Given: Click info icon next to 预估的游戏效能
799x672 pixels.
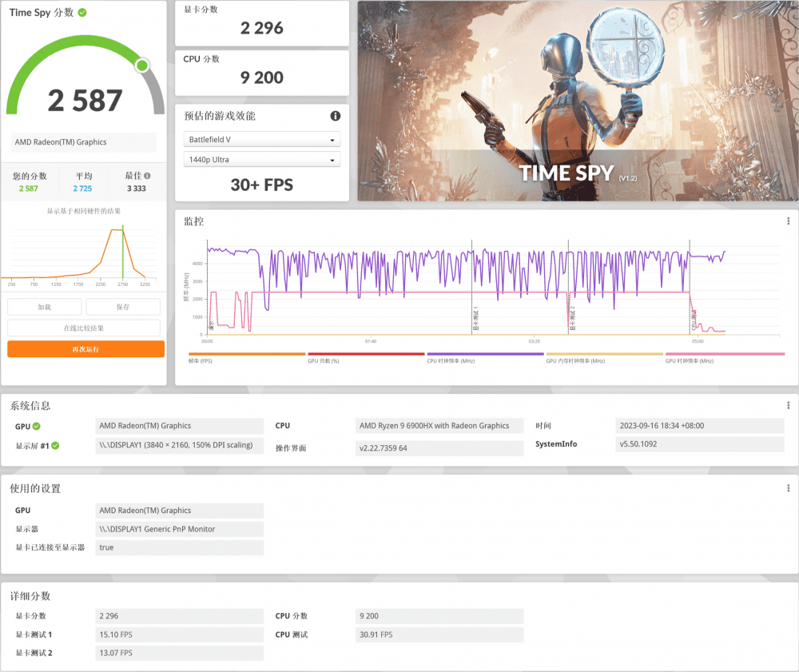Looking at the screenshot, I should tap(336, 116).
